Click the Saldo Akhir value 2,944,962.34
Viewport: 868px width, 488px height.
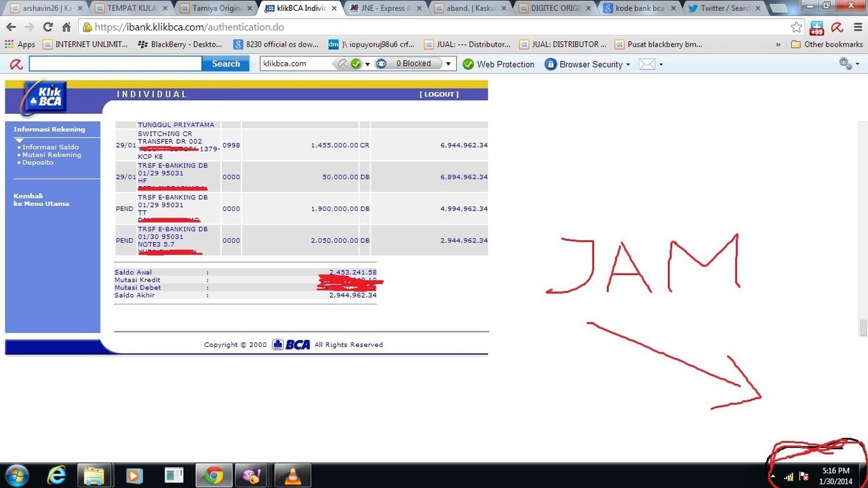(x=353, y=296)
